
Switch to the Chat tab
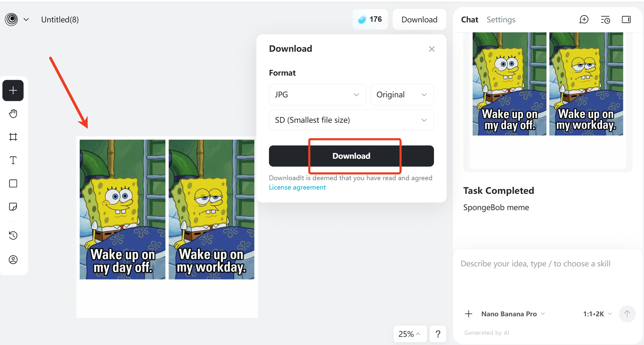point(469,20)
